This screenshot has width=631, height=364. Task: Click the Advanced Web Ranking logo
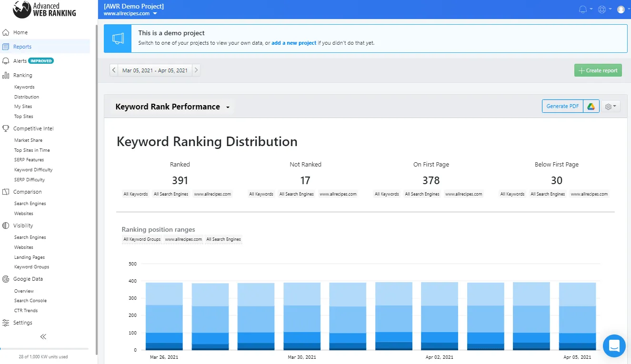[x=45, y=10]
